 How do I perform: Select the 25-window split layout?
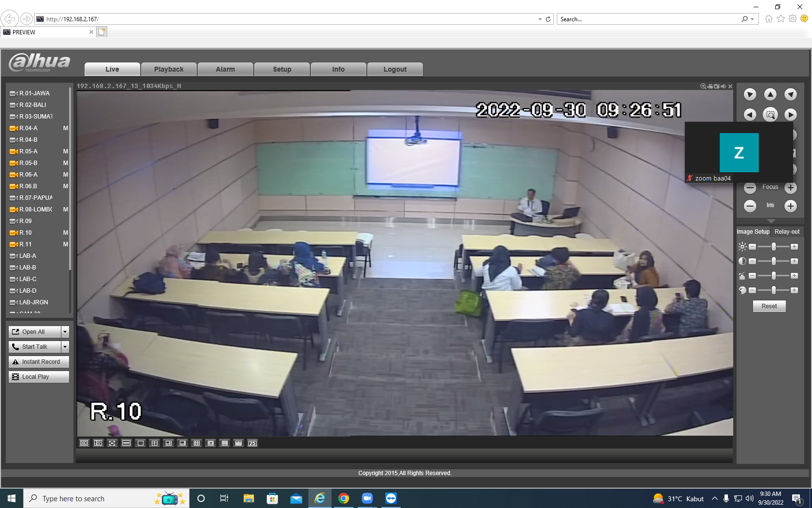coord(253,443)
